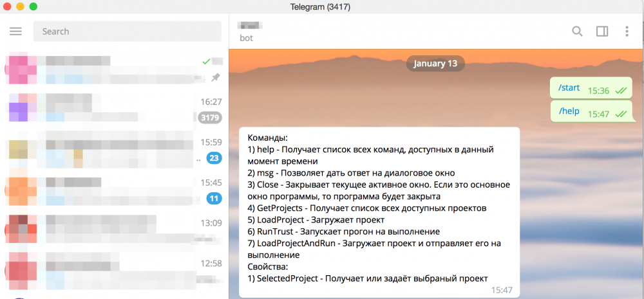Click the green sent checkmark on first chat
Viewport: 644px width, 299px height.
206,62
